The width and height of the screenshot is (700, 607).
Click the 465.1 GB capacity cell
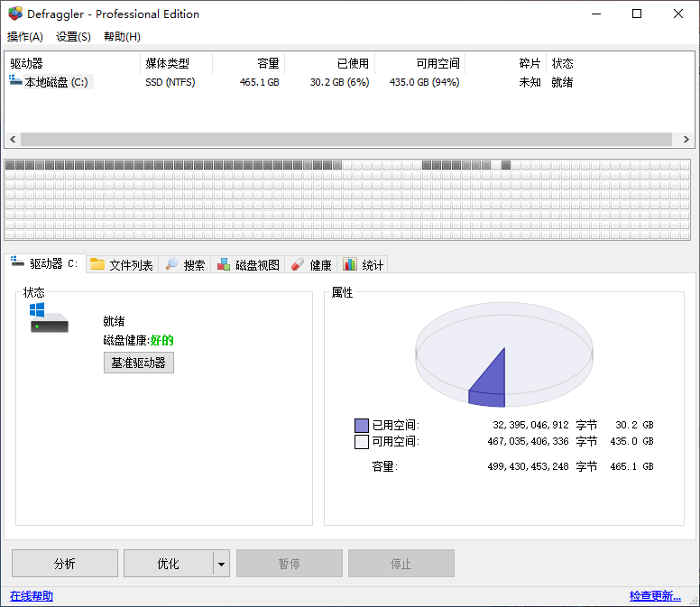pos(260,82)
